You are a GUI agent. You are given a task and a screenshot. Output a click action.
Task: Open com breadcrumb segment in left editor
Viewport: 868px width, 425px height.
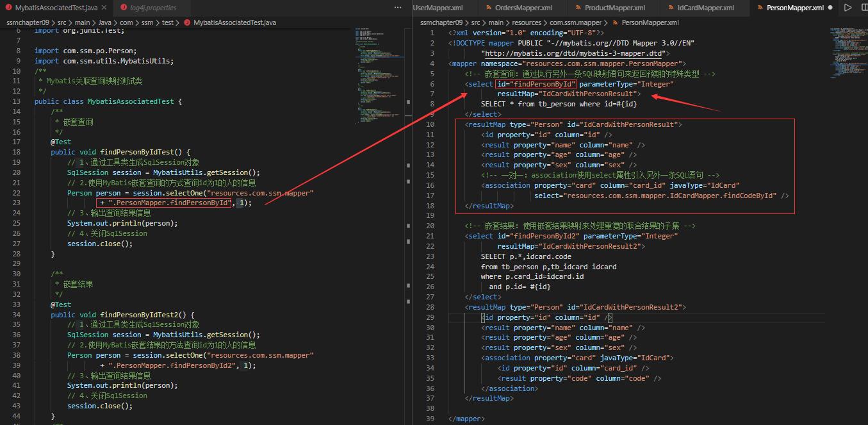click(126, 22)
